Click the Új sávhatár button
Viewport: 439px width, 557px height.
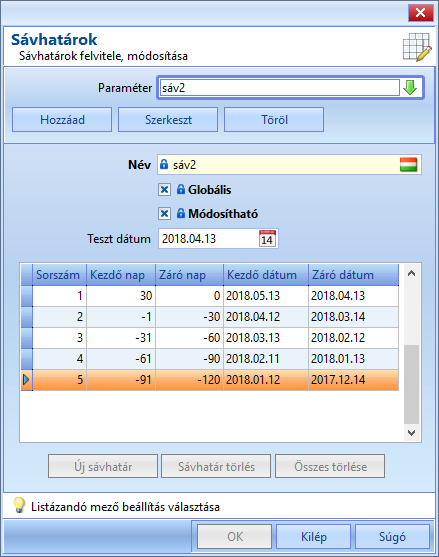pos(103,466)
